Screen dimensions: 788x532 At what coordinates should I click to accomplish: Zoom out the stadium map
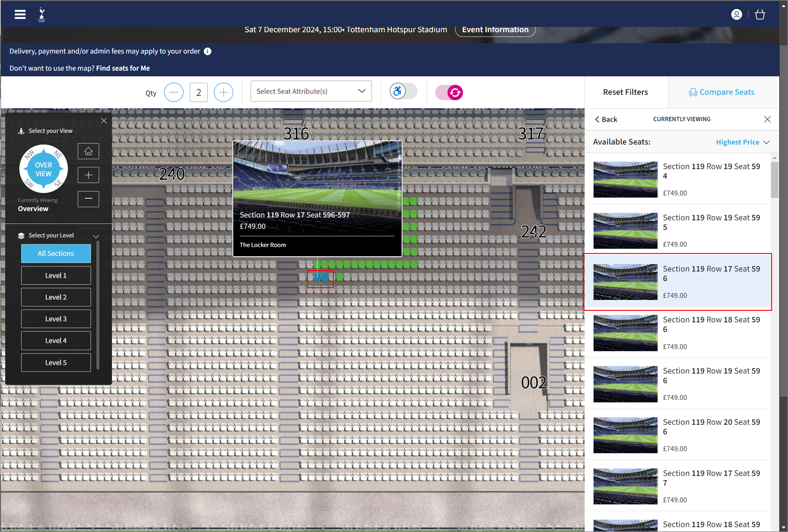(88, 199)
